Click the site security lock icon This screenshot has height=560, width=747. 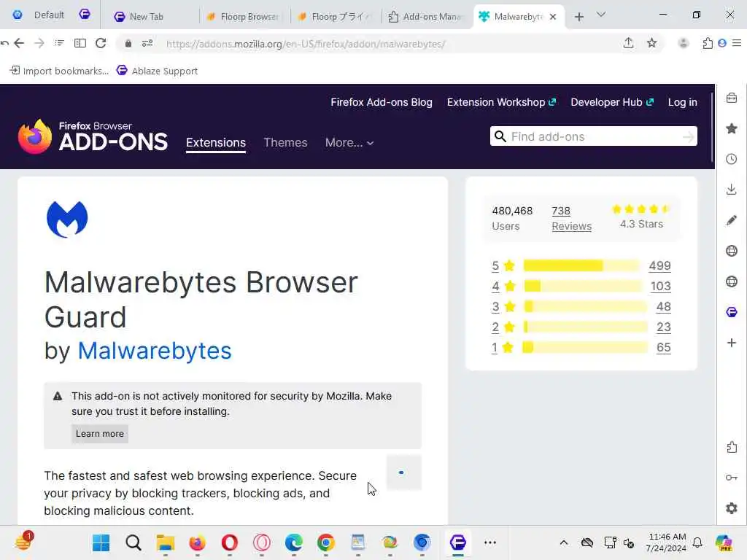coord(128,43)
